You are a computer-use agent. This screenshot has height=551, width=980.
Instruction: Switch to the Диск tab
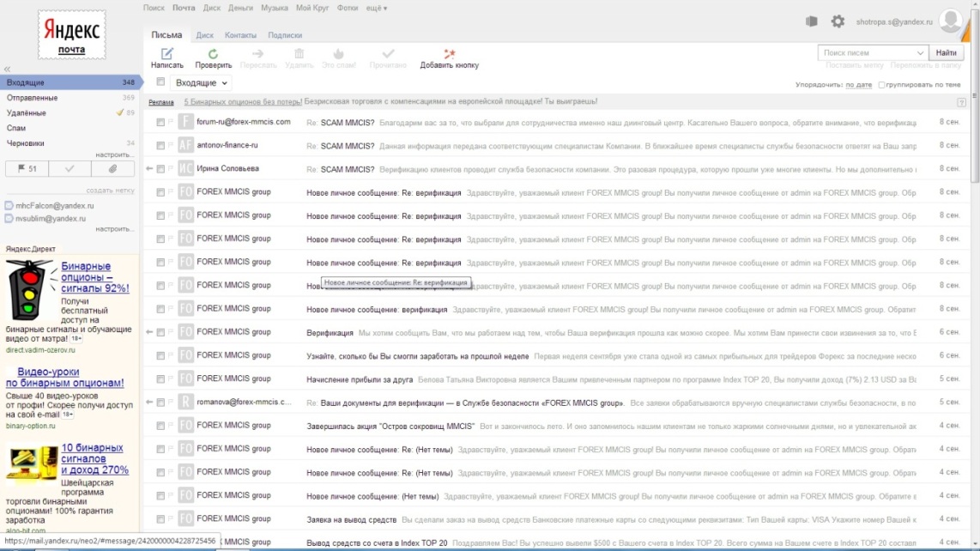point(204,36)
